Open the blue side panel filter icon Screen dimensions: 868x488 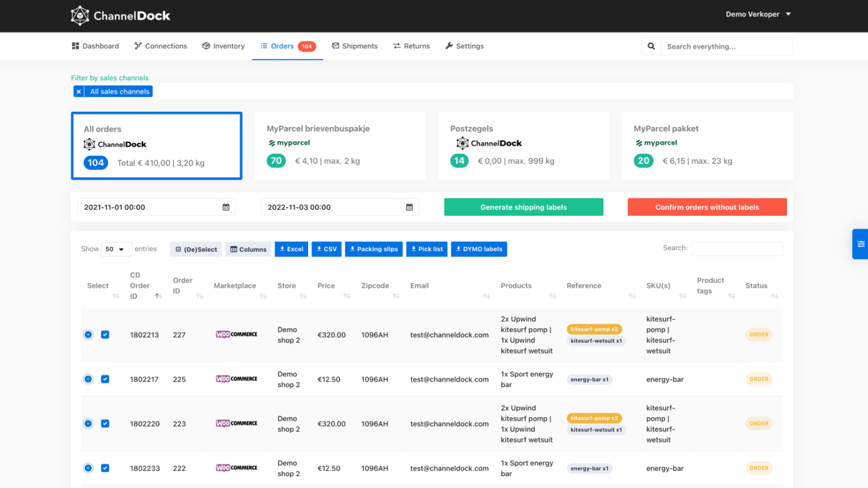(x=860, y=244)
